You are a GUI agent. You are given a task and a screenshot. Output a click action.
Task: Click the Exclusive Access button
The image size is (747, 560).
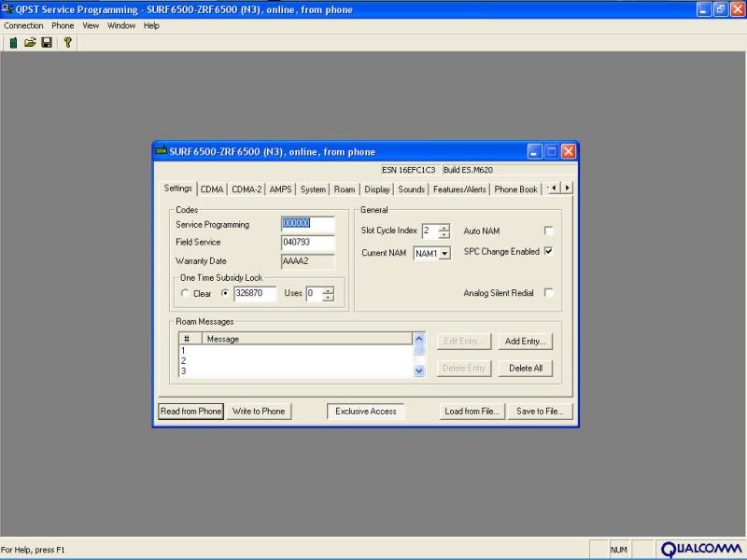point(366,412)
